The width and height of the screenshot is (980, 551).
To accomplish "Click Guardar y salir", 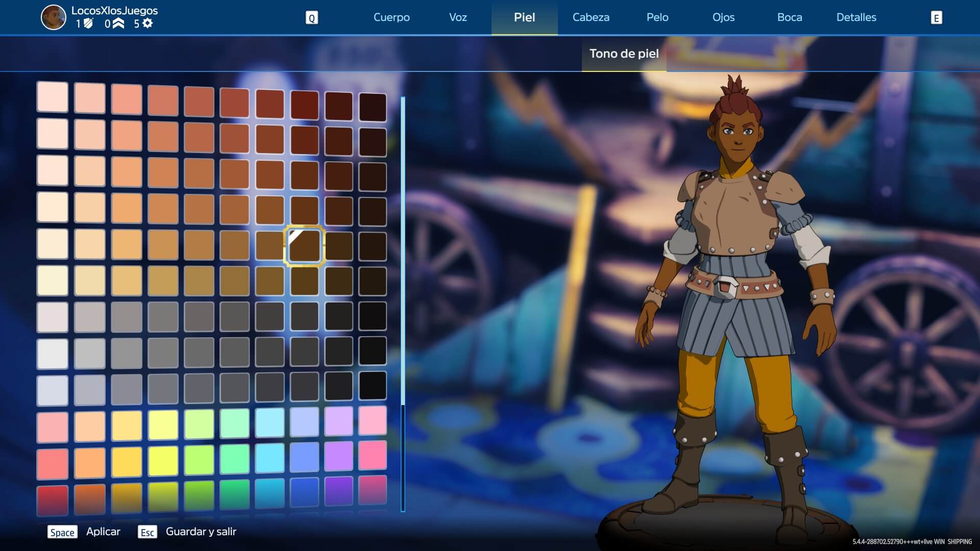I will (201, 532).
